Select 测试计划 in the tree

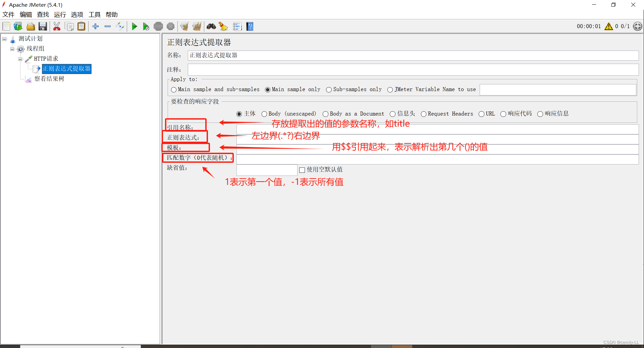(31, 39)
